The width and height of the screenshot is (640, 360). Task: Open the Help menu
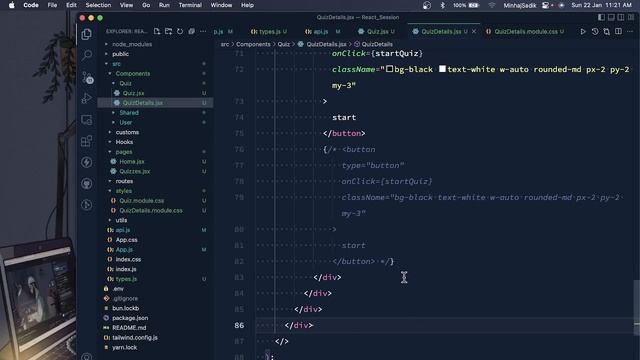(247, 5)
